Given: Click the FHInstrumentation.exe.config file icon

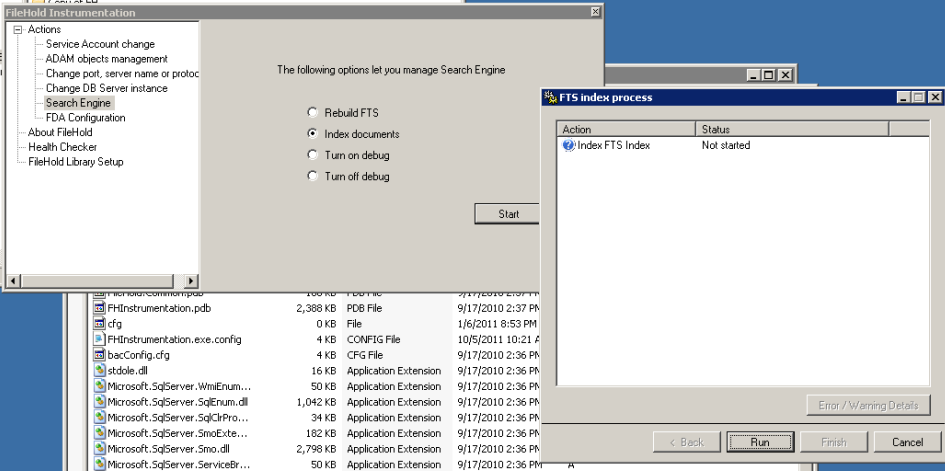Looking at the screenshot, I should point(100,339).
